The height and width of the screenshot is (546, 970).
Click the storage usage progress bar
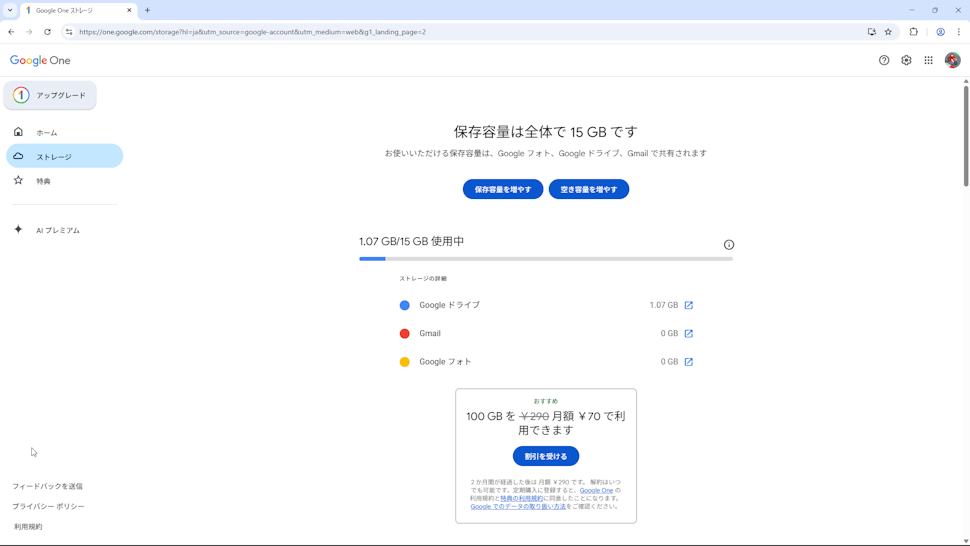[546, 258]
